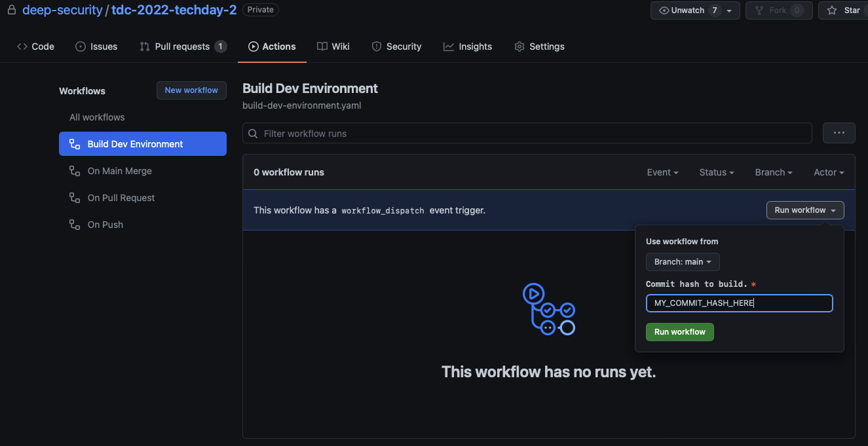
Task: Toggle the Run workflow dropdown
Action: (x=805, y=210)
